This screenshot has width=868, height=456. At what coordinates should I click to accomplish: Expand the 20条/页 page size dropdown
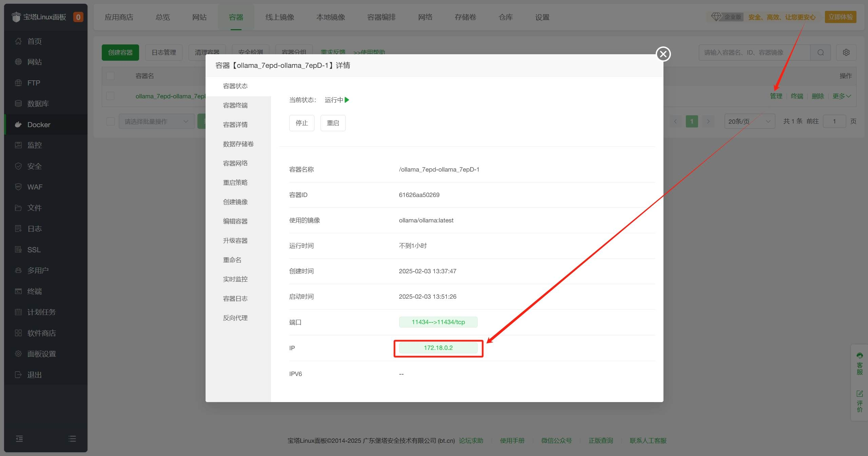749,121
